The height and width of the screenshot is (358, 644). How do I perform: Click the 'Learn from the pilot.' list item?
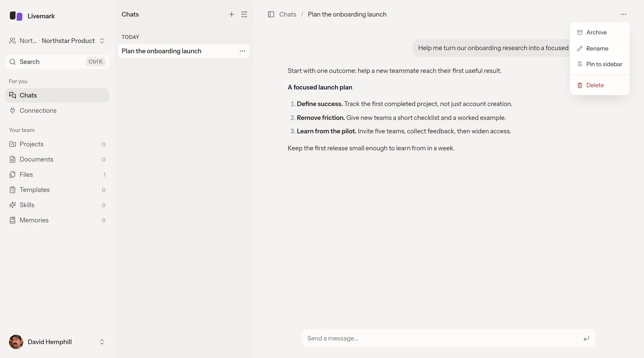[404, 131]
